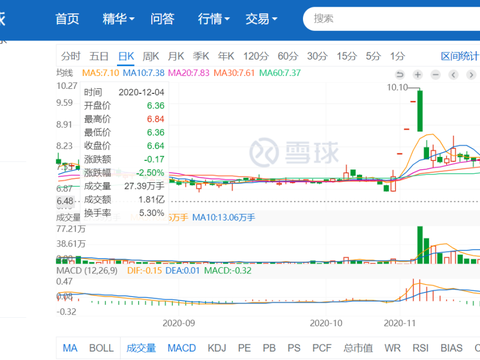This screenshot has height=360, width=480.
Task: Toggle the RSI indicator
Action: click(420, 348)
